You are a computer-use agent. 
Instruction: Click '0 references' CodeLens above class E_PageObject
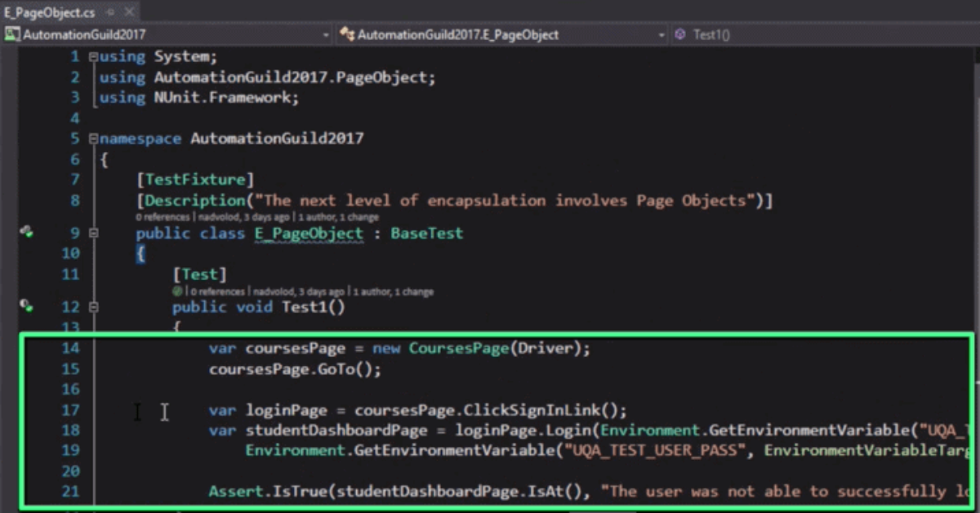pyautogui.click(x=163, y=218)
